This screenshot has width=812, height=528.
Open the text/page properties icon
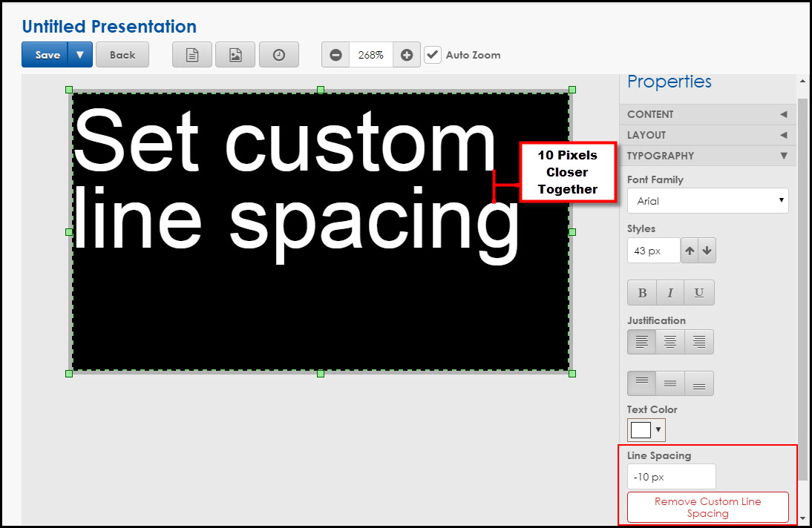[191, 54]
